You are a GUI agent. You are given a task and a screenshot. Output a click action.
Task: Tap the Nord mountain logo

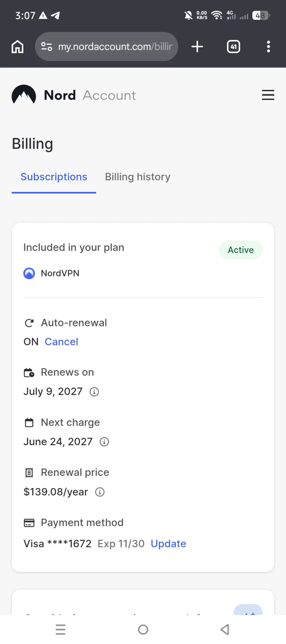[24, 95]
